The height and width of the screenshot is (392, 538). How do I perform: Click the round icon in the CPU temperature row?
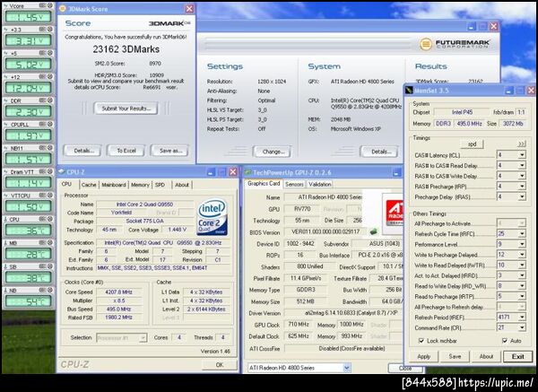50,219
